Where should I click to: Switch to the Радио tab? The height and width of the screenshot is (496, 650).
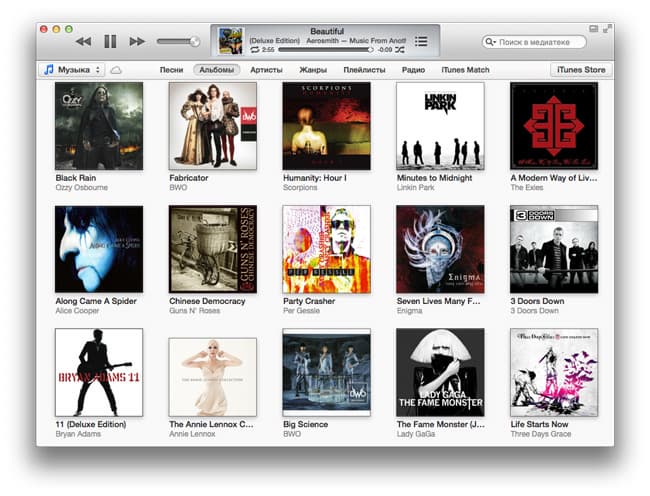click(x=413, y=70)
